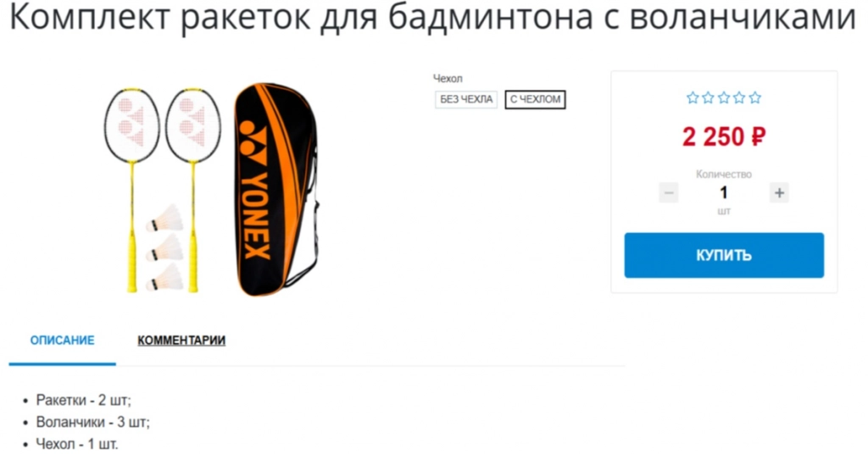Image resolution: width=868 pixels, height=454 pixels.
Task: Click the blue КУПИТЬ button
Action: coord(724,255)
